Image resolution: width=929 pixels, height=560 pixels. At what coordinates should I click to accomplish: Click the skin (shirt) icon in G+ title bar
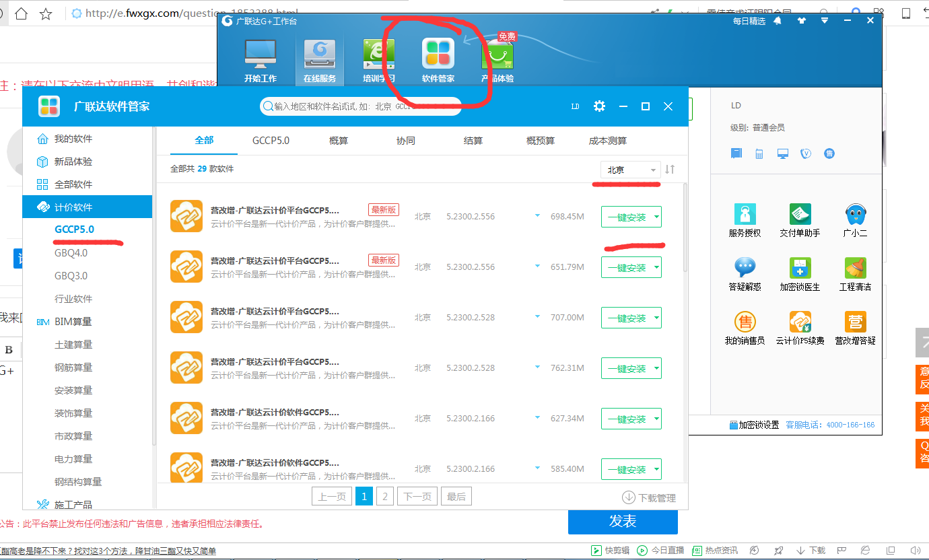[800, 21]
